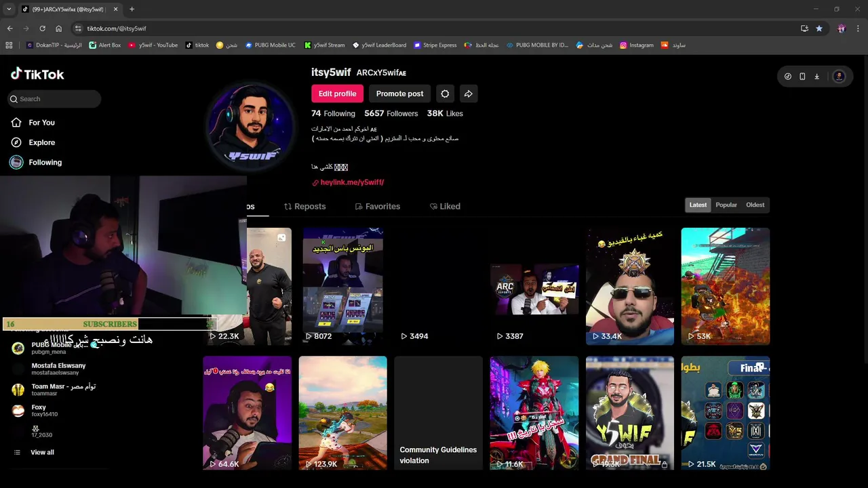Open the y5wif LeaderBoard bookmark
Image resolution: width=868 pixels, height=488 pixels.
click(x=380, y=45)
